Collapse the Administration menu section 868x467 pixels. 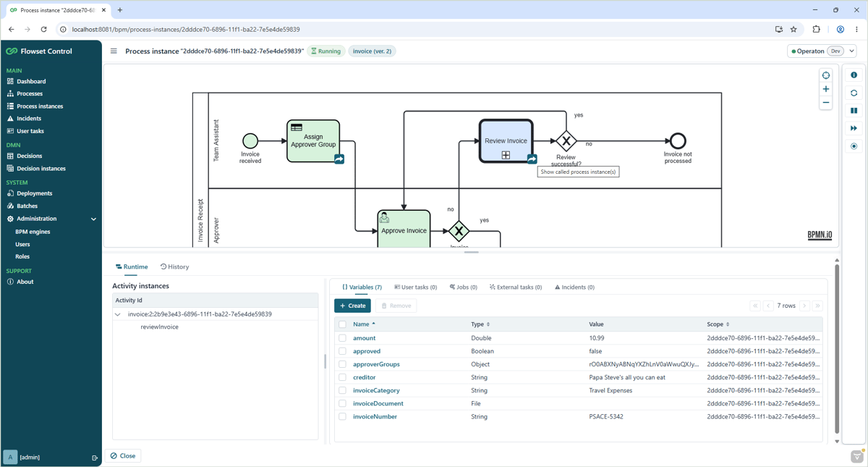click(x=93, y=219)
